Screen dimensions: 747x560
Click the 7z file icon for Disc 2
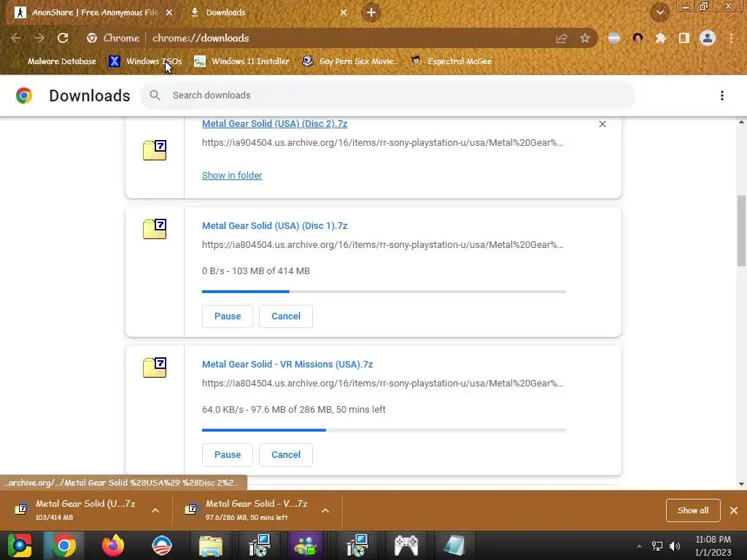pyautogui.click(x=155, y=150)
